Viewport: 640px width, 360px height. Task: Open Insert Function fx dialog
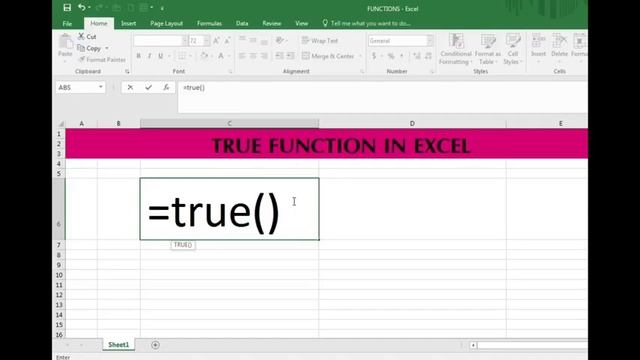tap(166, 87)
